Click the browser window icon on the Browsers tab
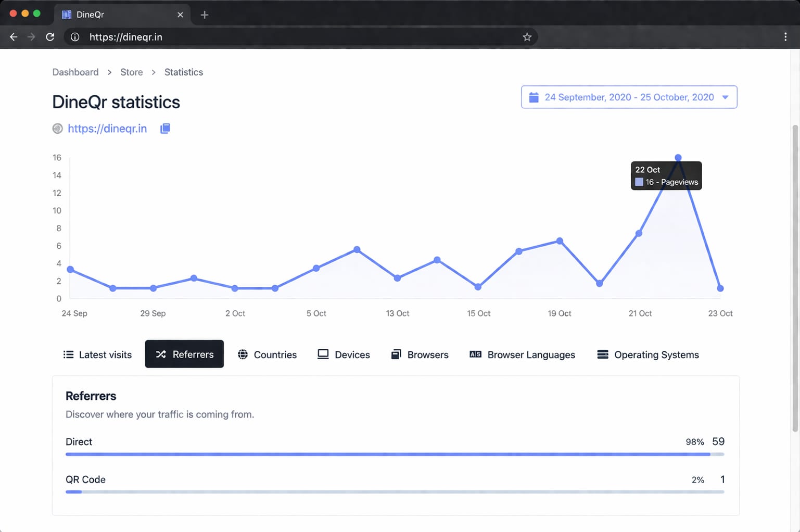Viewport: 800px width, 532px height. click(x=397, y=354)
